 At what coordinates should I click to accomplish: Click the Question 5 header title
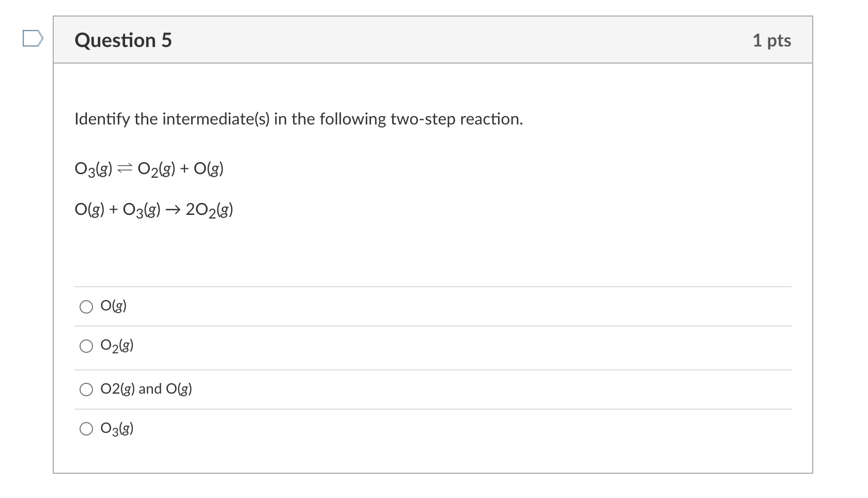tap(123, 40)
